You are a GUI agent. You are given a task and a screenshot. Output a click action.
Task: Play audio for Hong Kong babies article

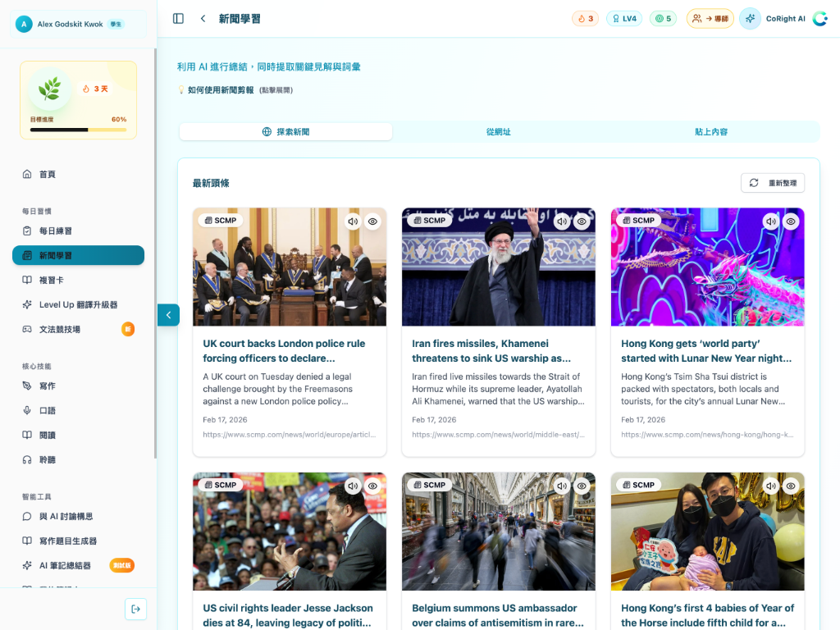(770, 486)
